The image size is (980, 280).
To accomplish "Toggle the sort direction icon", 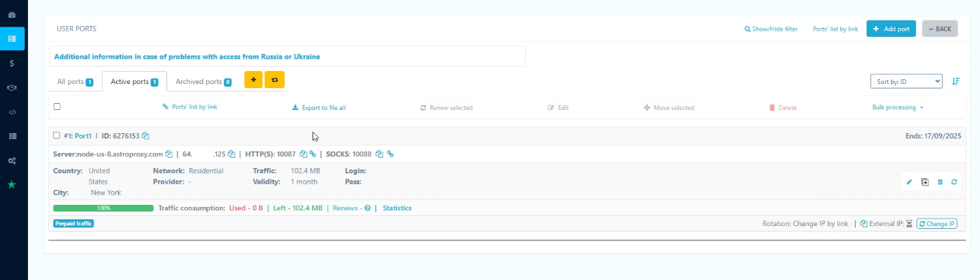I will 956,81.
